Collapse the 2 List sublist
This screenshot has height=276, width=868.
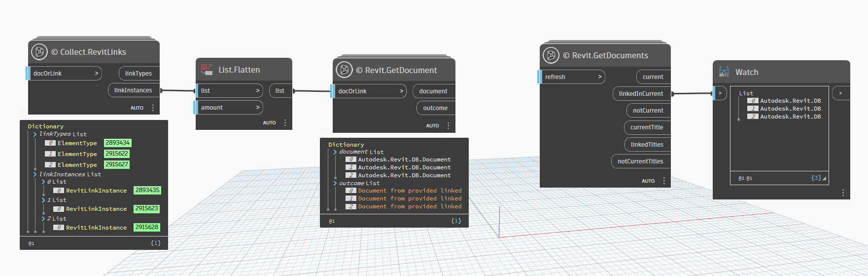43,219
